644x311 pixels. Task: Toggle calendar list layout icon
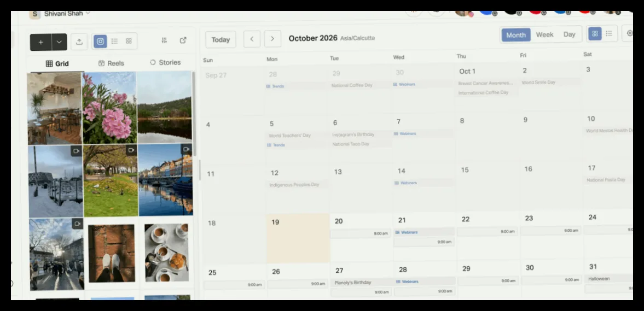pyautogui.click(x=609, y=33)
